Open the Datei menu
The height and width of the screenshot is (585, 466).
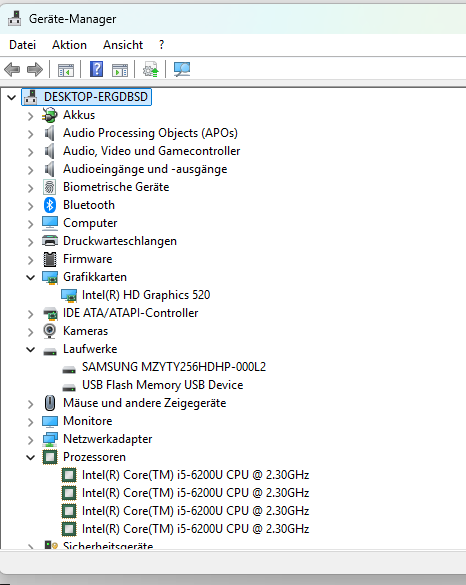click(22, 45)
